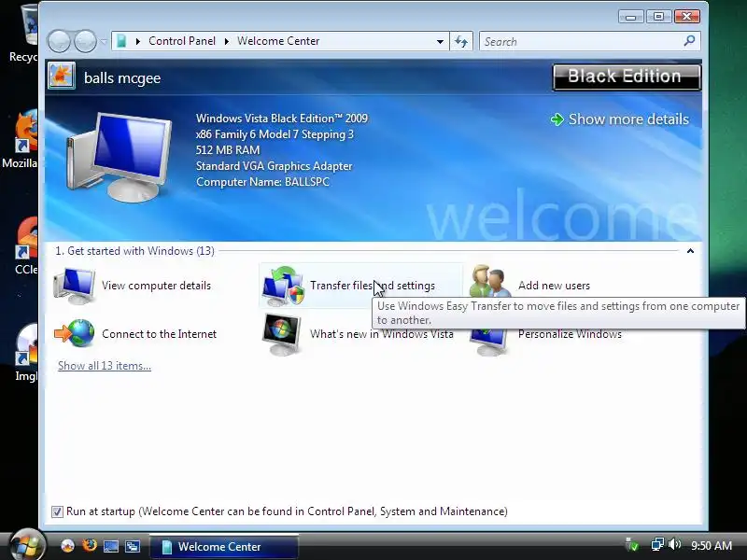Screen dimensions: 747x560
Task: Click the Back navigation button
Action: coord(60,41)
